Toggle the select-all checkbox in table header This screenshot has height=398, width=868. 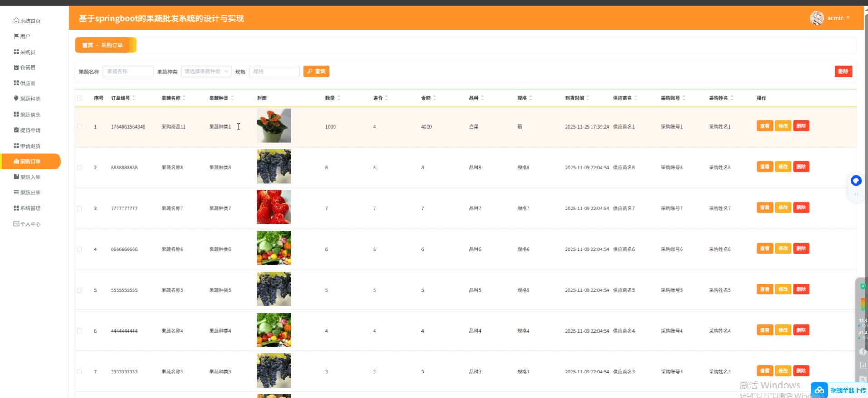[79, 98]
